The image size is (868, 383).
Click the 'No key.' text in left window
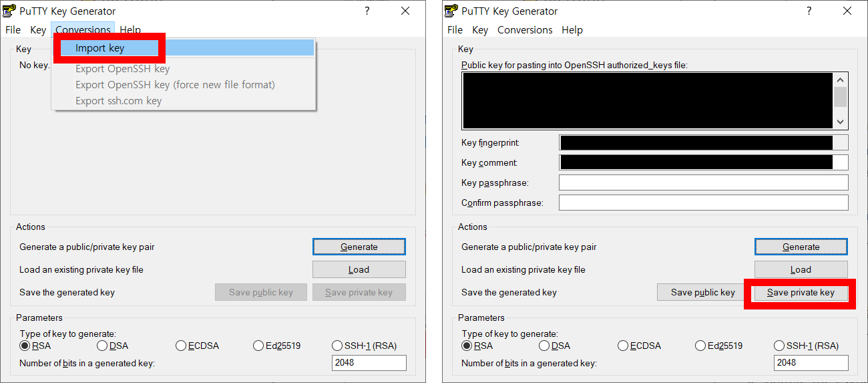pos(35,65)
